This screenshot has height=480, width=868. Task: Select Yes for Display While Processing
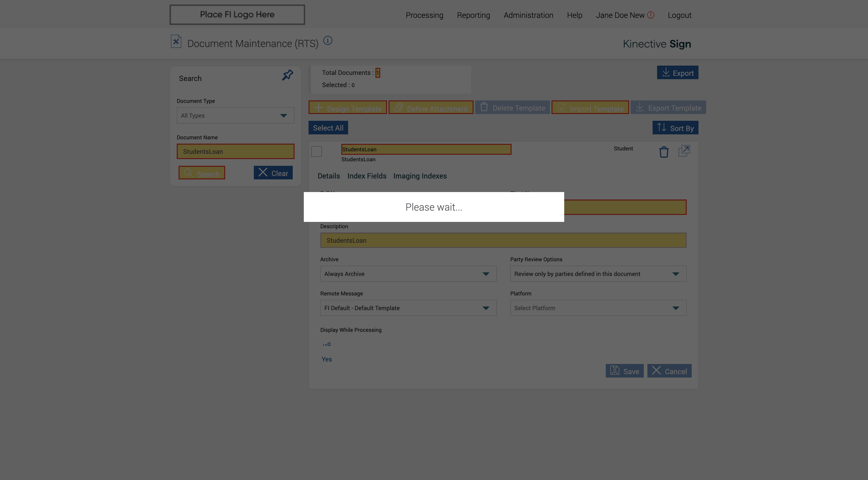326,359
